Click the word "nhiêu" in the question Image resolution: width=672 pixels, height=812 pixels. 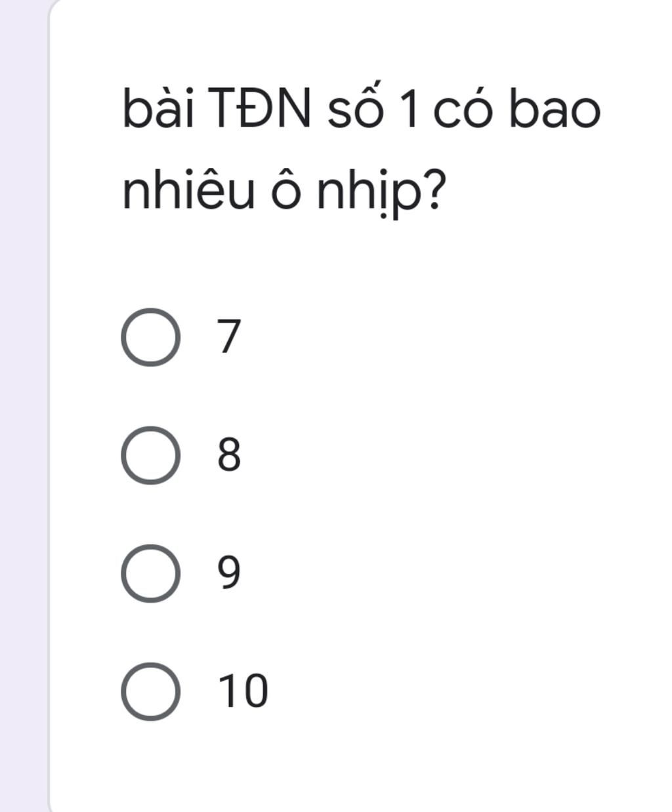coord(188,192)
